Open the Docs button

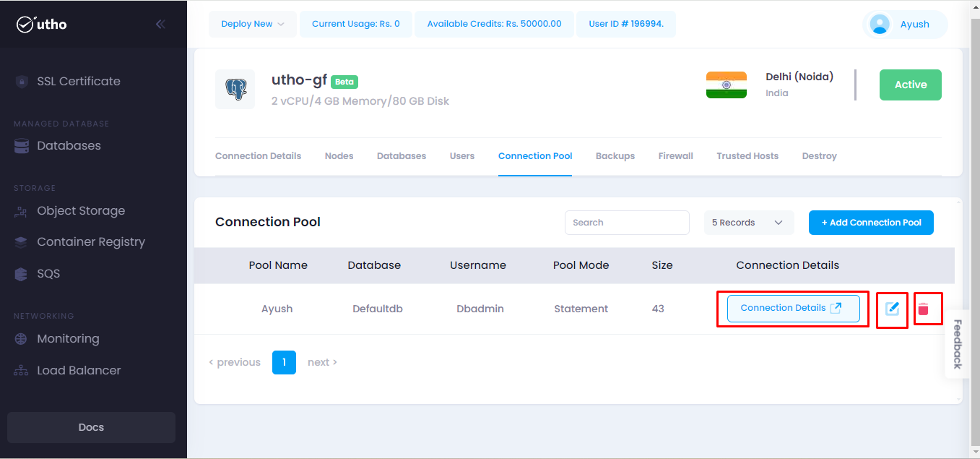click(91, 427)
